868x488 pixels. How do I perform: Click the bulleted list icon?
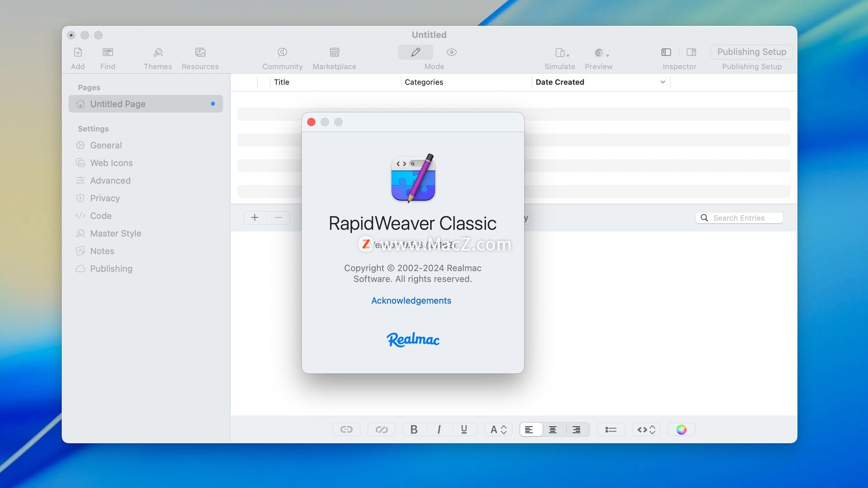[x=611, y=430]
